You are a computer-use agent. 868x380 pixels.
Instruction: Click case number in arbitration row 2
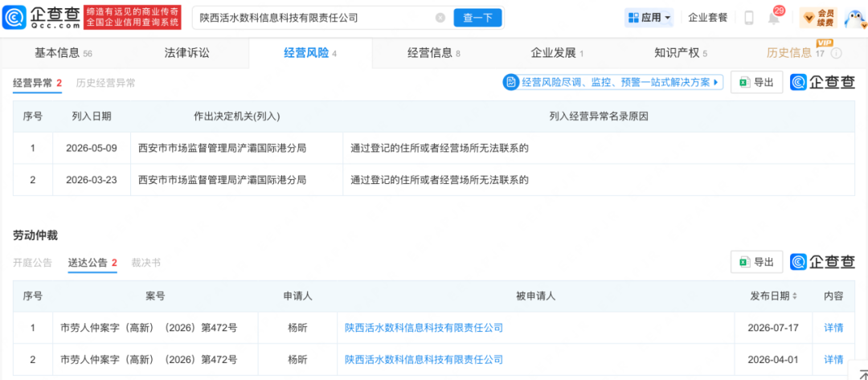149,360
